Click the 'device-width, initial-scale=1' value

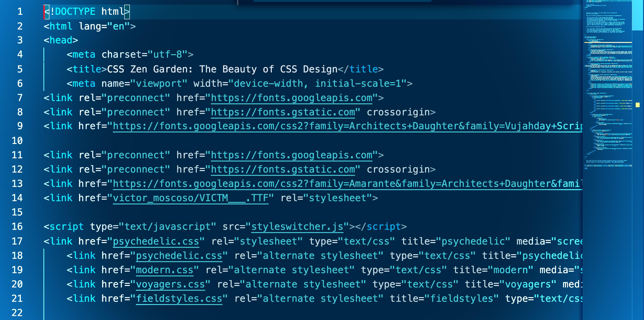coord(318,84)
